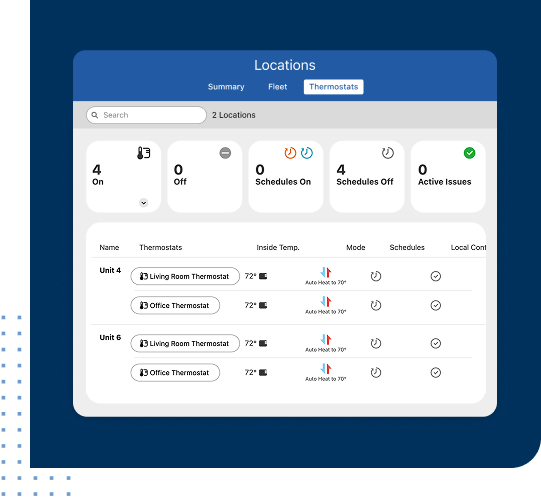Switch to the Summary tab

click(x=226, y=87)
